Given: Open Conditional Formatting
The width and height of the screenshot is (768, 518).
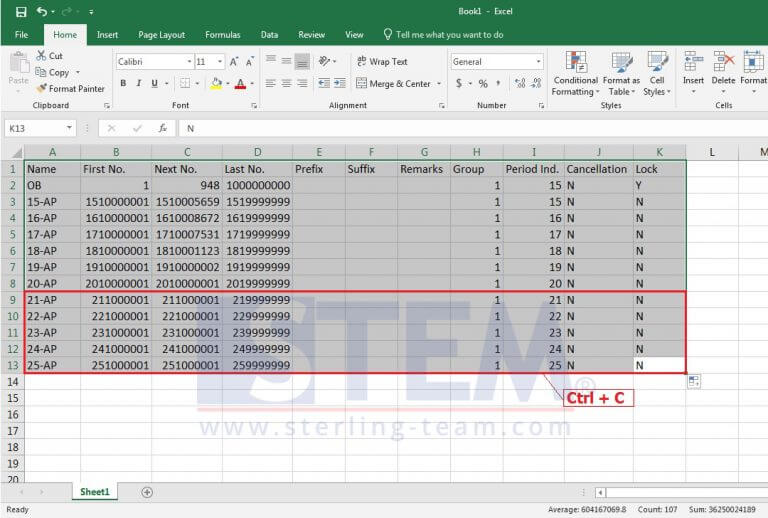Looking at the screenshot, I should (575, 73).
